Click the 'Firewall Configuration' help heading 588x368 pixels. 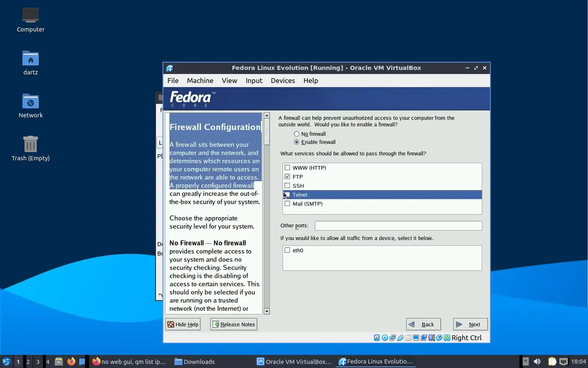(x=215, y=127)
